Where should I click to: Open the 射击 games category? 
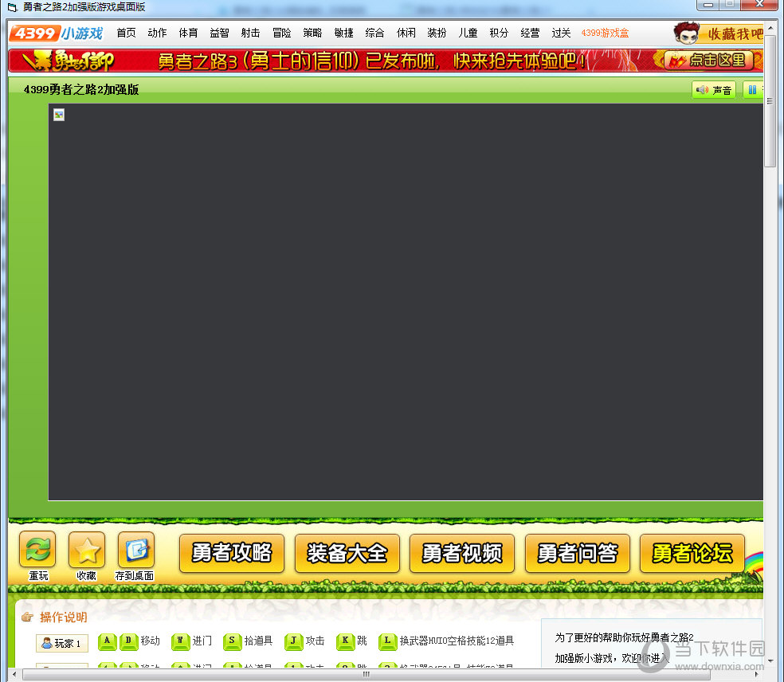(x=250, y=33)
